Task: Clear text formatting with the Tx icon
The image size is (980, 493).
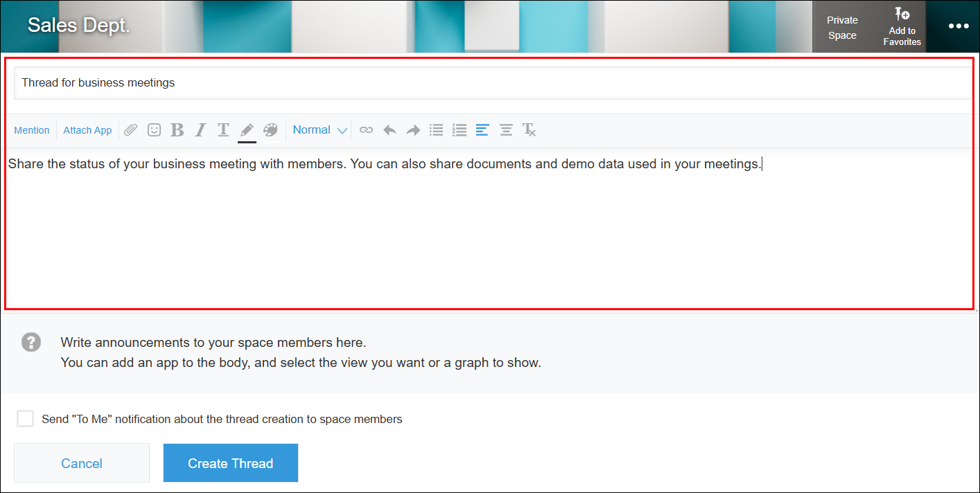Action: coord(530,130)
